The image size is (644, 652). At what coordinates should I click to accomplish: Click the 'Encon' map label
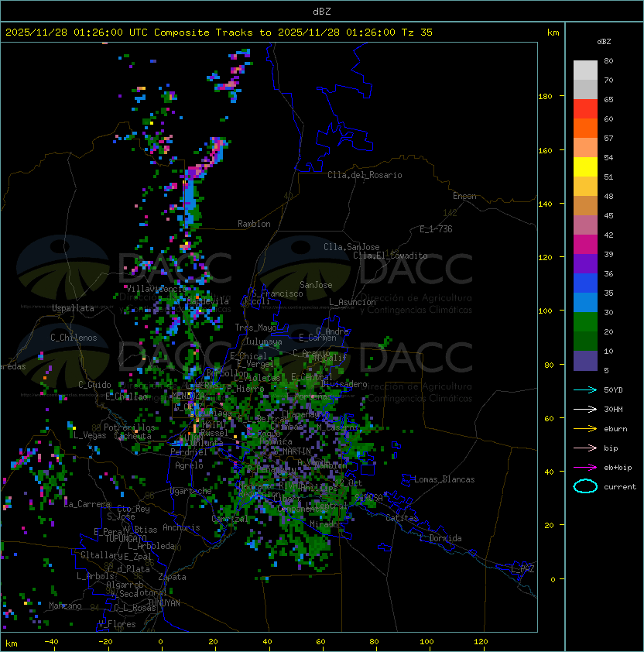(464, 196)
